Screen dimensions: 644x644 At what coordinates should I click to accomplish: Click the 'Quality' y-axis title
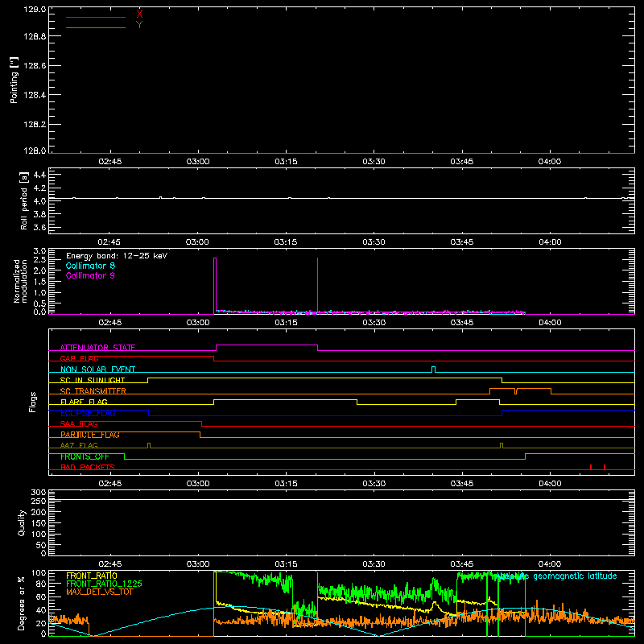[x=22, y=522]
